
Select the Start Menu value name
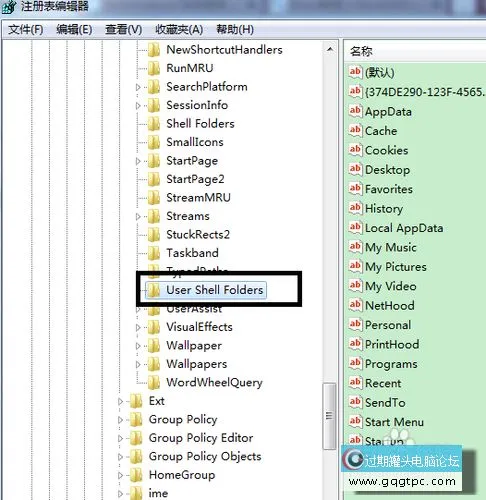(x=394, y=422)
